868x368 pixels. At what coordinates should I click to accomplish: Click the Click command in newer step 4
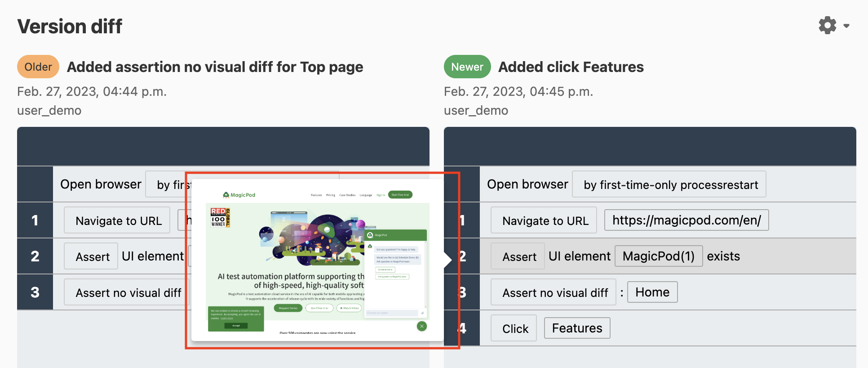tap(514, 328)
